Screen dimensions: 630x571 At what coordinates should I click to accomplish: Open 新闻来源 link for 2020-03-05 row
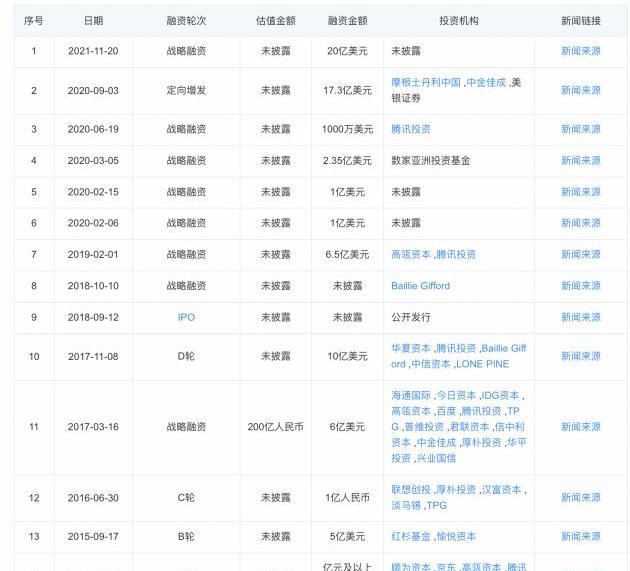[x=581, y=161]
